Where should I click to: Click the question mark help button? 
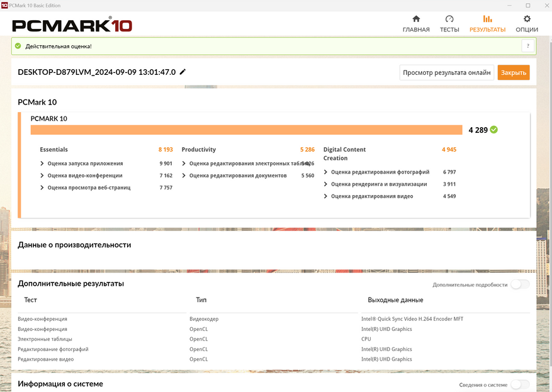point(527,46)
